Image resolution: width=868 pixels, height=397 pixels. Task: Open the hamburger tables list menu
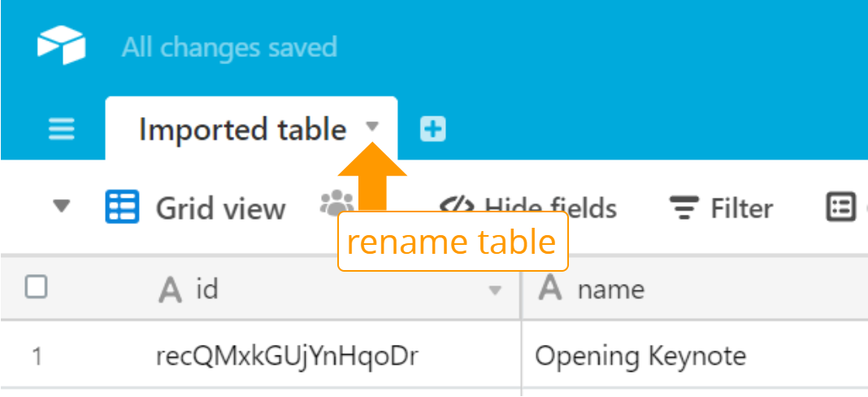(x=62, y=129)
